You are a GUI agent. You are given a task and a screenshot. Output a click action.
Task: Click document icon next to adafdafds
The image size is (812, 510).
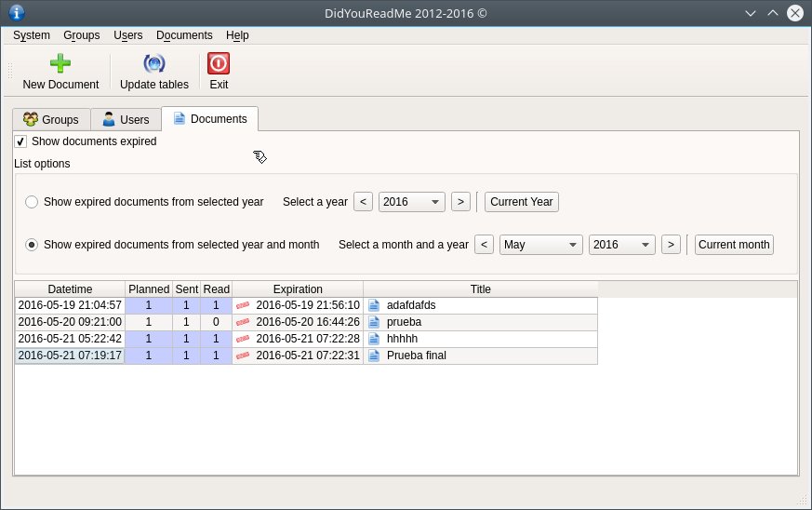tap(374, 305)
